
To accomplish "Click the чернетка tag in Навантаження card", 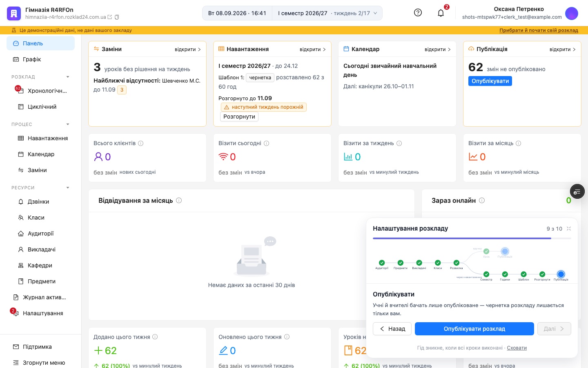I will (260, 78).
